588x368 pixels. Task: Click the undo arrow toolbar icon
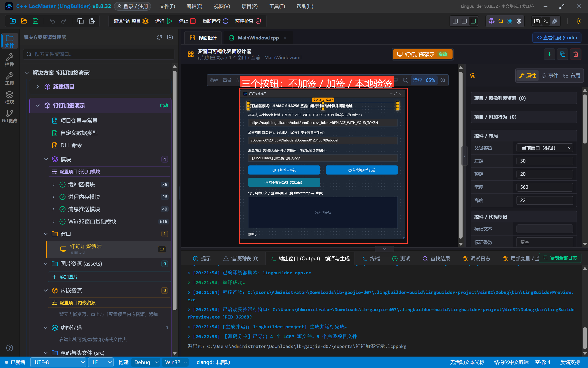(x=52, y=21)
